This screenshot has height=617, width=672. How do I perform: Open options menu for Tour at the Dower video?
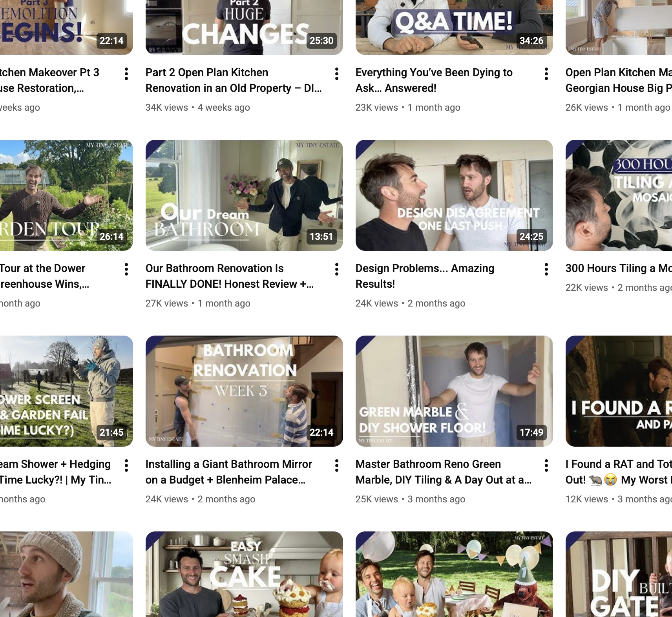[x=126, y=269]
